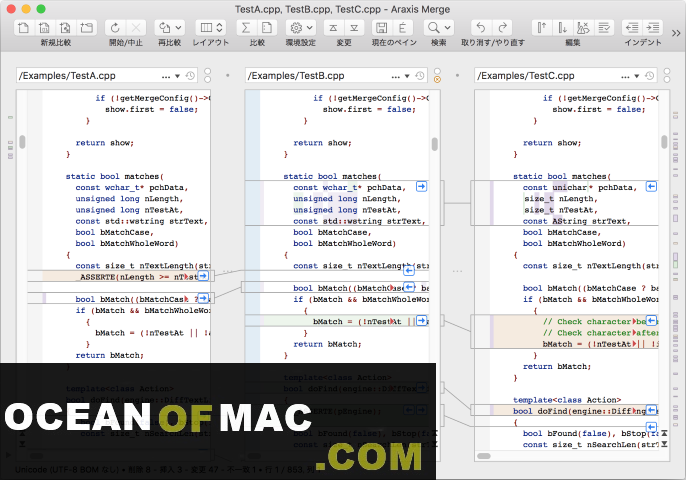
Task: Copy TestC 'bool doFind(engine::Diff' line left
Action: (x=651, y=410)
